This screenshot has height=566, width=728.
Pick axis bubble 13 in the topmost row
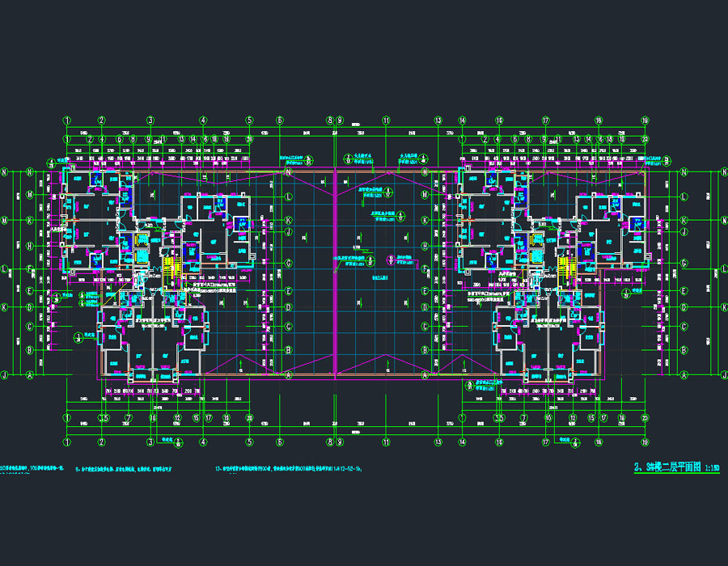438,120
